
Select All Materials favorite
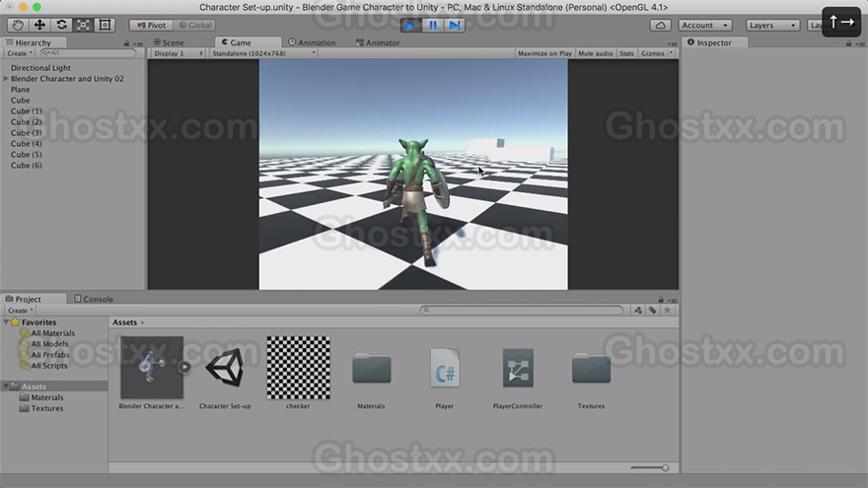coord(52,333)
